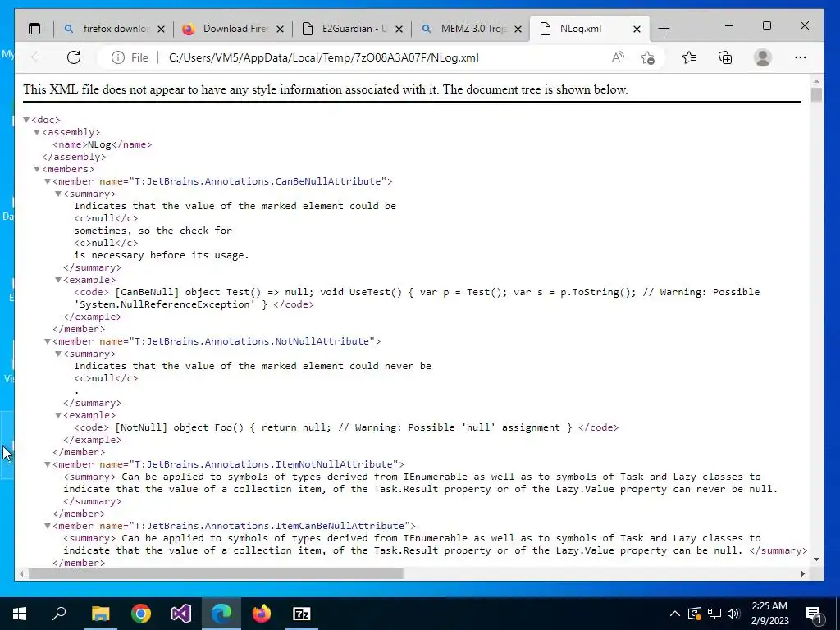The width and height of the screenshot is (840, 630).
Task: Click the XML style information notice text
Action: point(325,89)
